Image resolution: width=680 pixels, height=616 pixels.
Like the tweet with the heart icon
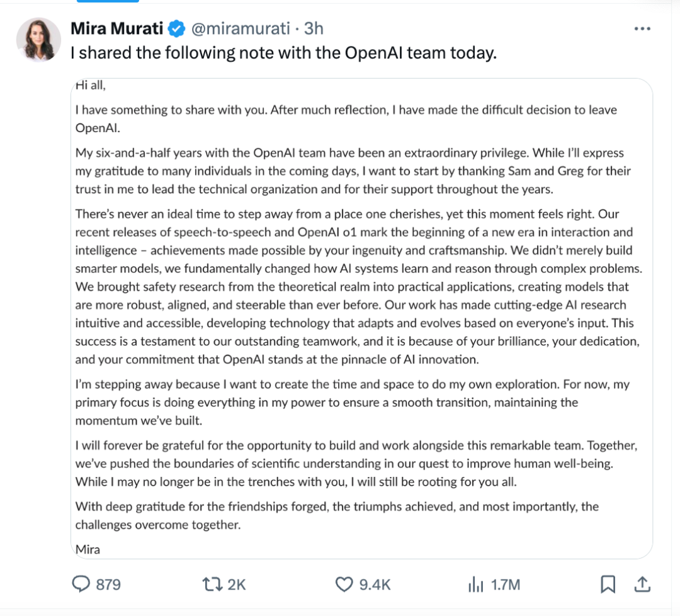(x=343, y=585)
